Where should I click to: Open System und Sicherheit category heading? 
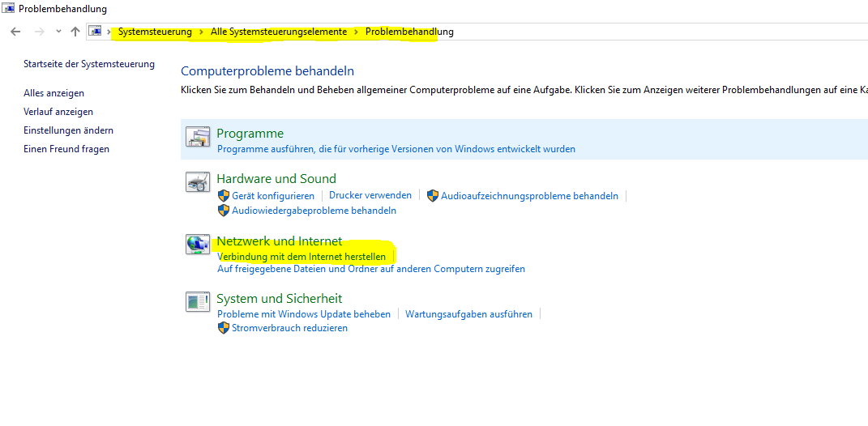[x=280, y=299]
